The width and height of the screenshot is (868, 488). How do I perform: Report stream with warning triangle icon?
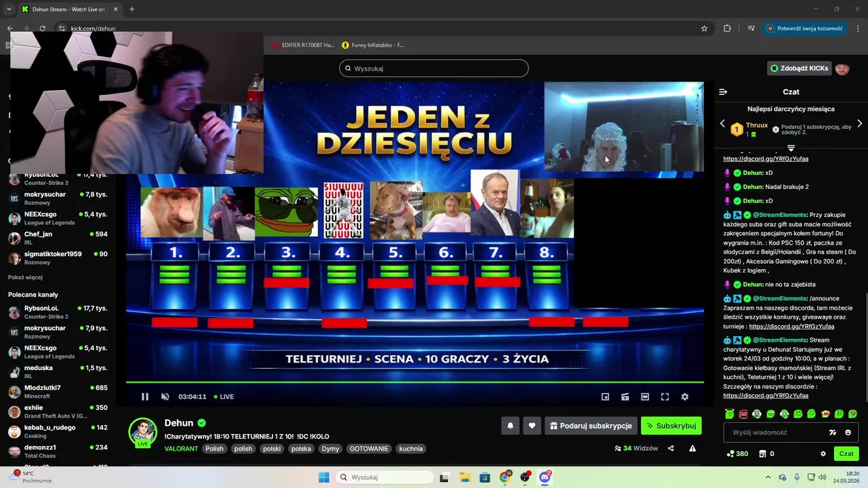pos(692,448)
